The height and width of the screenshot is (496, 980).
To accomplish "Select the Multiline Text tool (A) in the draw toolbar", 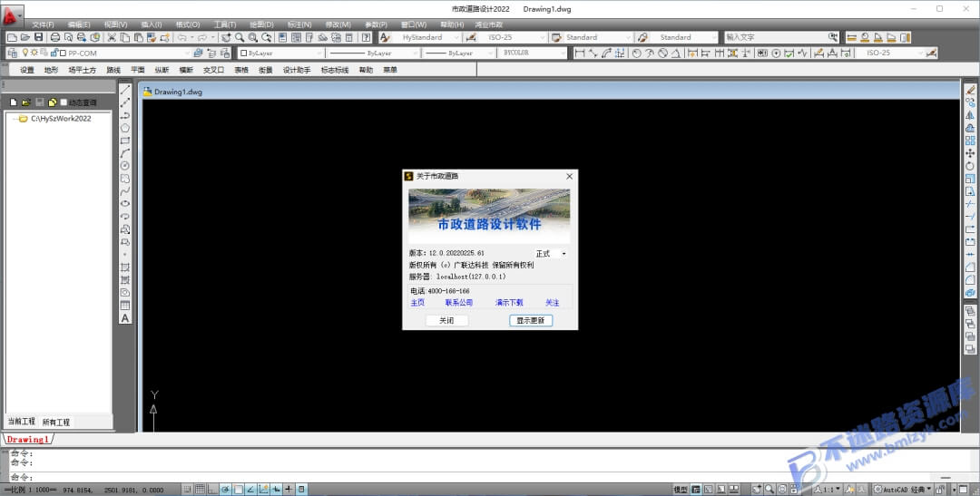I will pyautogui.click(x=125, y=318).
